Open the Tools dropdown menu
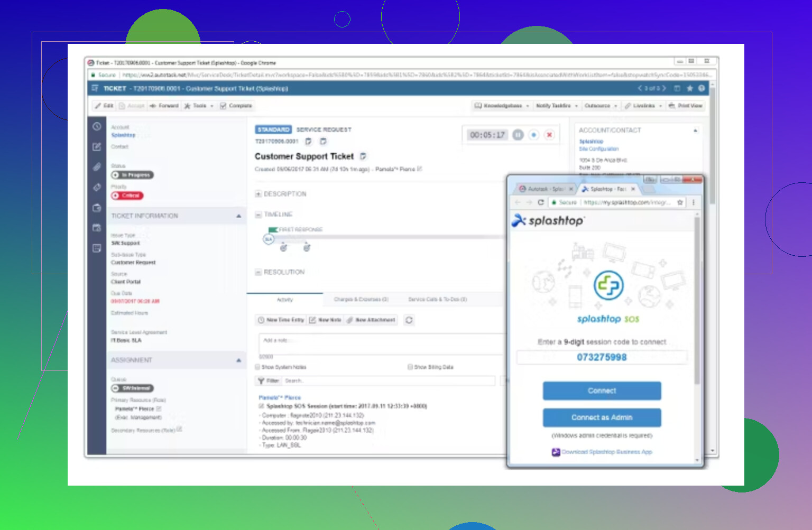812x530 pixels. pos(199,106)
